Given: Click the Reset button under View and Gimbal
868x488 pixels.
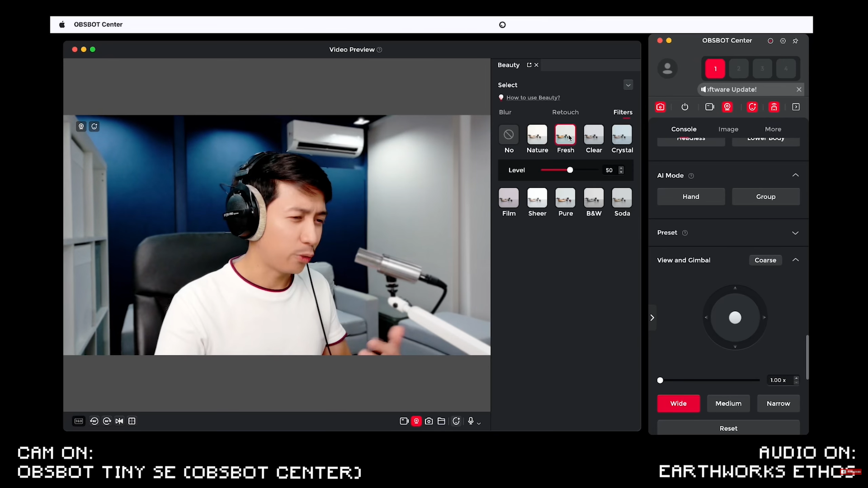Looking at the screenshot, I should [x=728, y=428].
